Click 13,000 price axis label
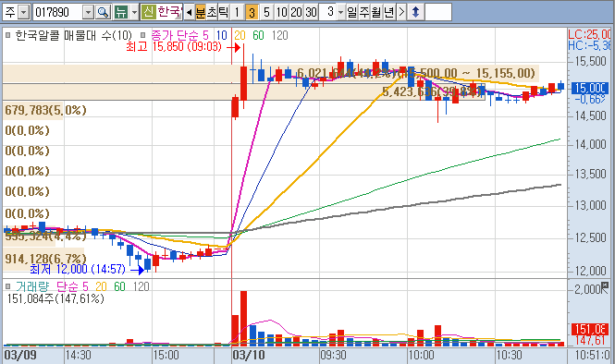The width and height of the screenshot is (615, 364). (591, 205)
